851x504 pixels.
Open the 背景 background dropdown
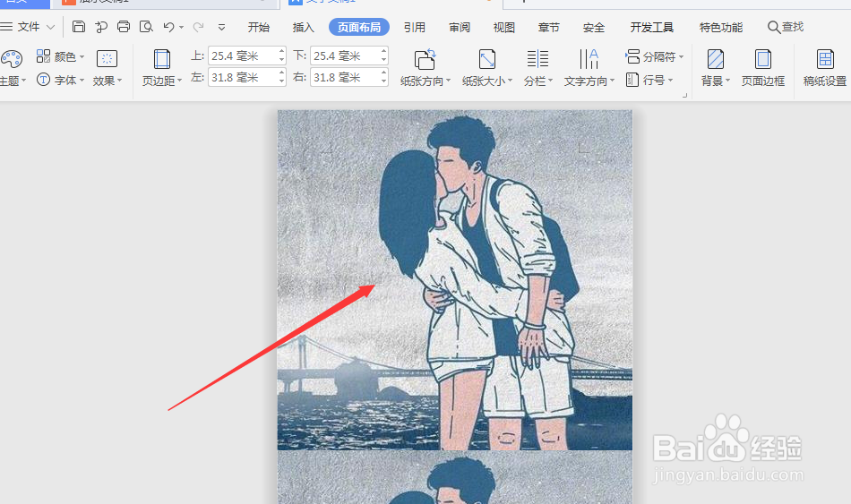coord(716,68)
